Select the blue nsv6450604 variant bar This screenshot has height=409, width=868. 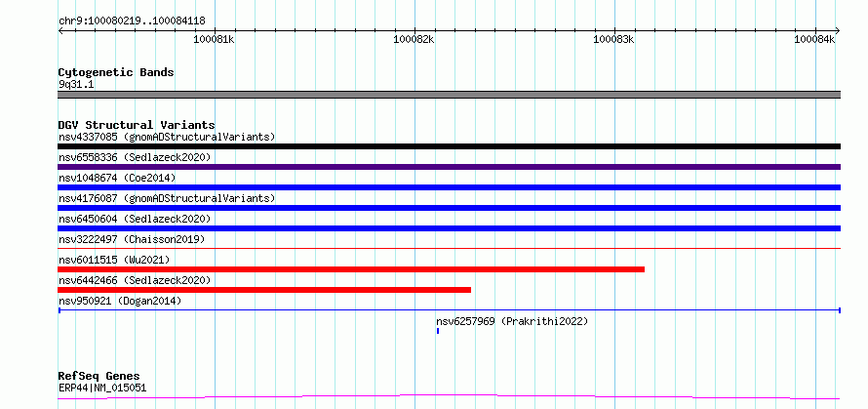449,228
